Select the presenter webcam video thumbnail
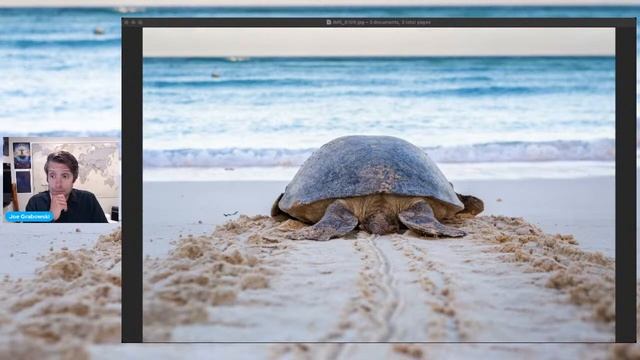This screenshot has width=640, height=360. [x=61, y=180]
